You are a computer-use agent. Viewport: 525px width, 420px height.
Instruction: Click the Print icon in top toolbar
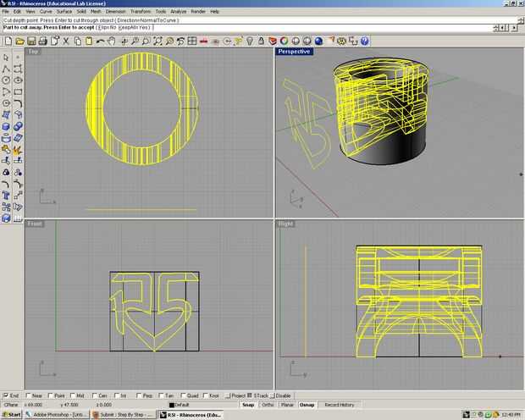(41, 41)
